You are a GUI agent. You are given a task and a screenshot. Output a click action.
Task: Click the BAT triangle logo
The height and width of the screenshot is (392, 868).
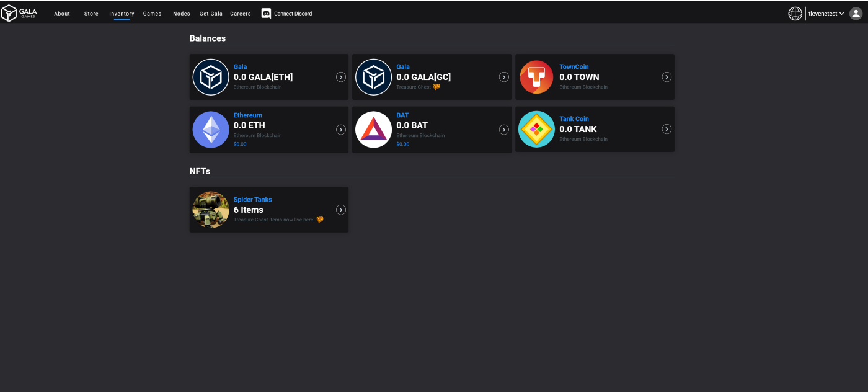[x=373, y=130]
